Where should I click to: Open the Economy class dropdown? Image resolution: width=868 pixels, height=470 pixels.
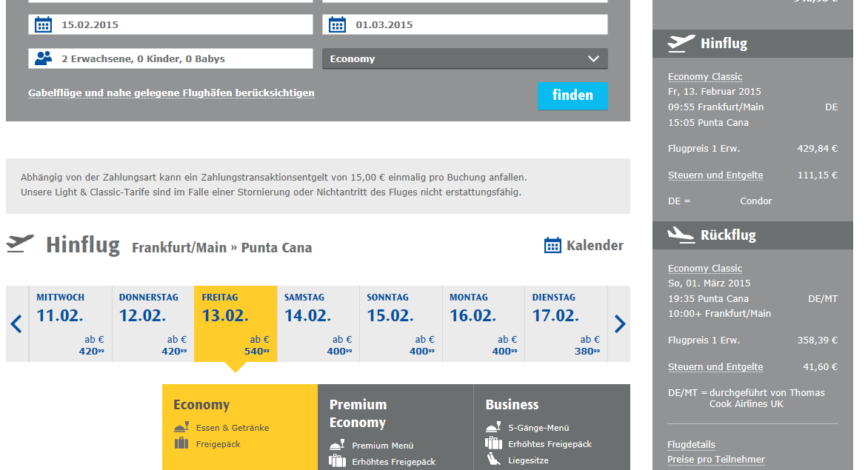464,59
